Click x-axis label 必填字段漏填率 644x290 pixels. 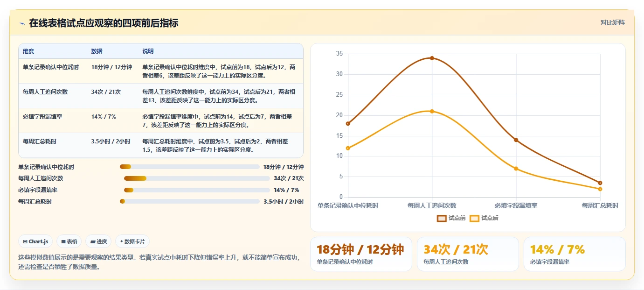(x=516, y=205)
